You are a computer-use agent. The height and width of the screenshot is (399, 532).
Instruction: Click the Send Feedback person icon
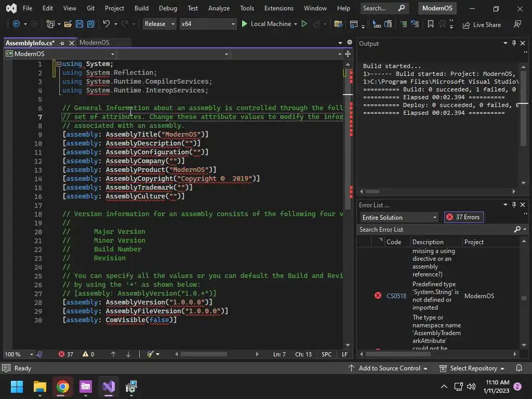tap(517, 24)
